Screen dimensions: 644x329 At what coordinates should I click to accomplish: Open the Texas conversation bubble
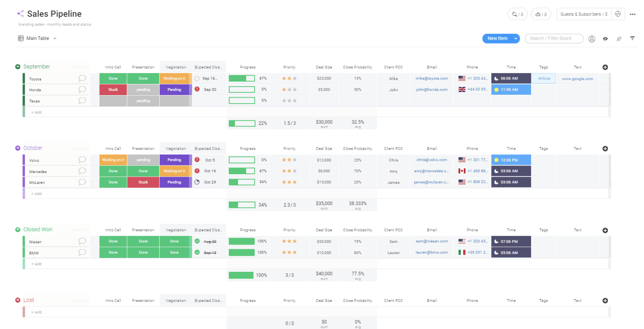pos(82,101)
